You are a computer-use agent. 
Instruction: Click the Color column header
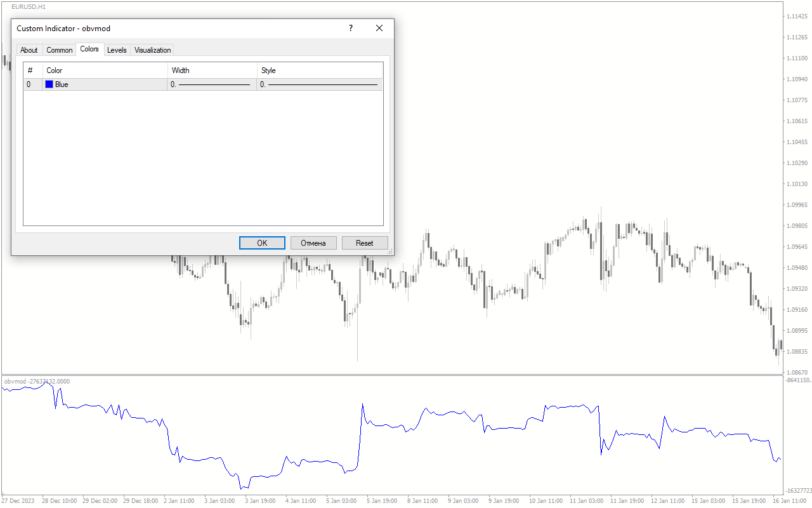point(105,70)
